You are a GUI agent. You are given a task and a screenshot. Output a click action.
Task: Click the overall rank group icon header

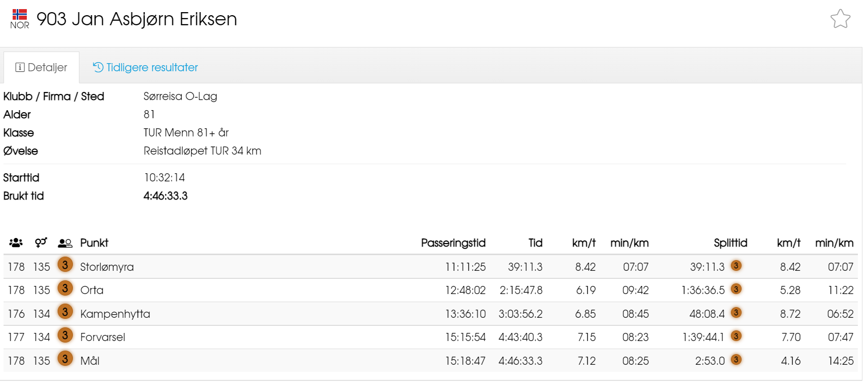pos(16,243)
